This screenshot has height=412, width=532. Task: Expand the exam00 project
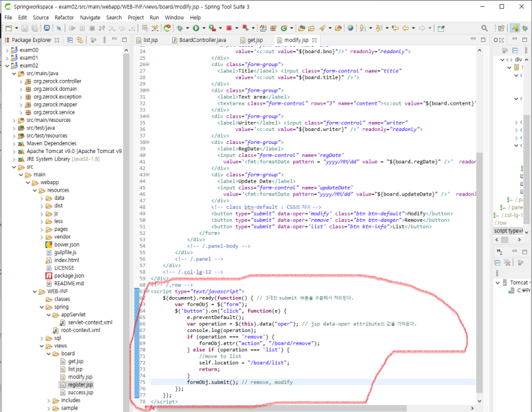coord(7,50)
